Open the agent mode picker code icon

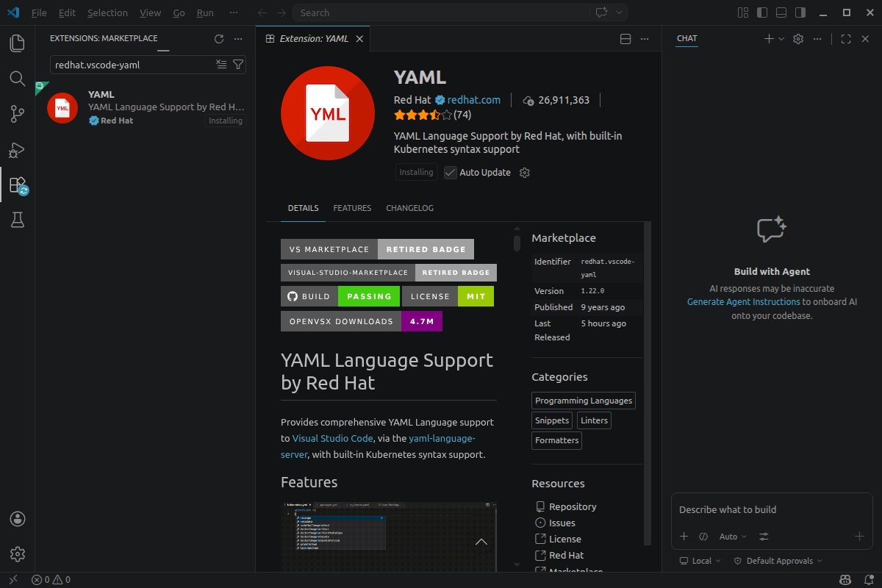point(703,537)
